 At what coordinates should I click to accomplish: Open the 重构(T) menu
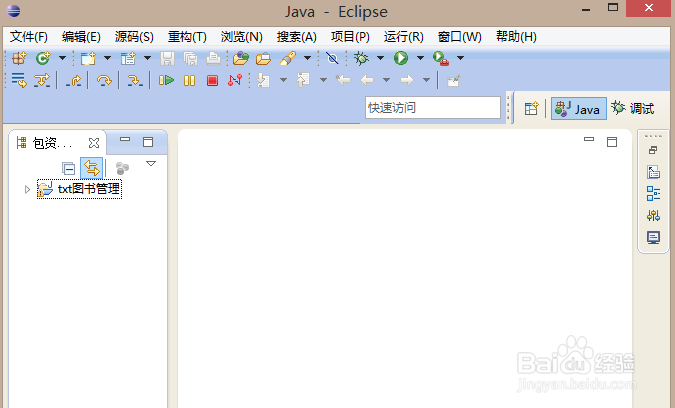point(187,37)
